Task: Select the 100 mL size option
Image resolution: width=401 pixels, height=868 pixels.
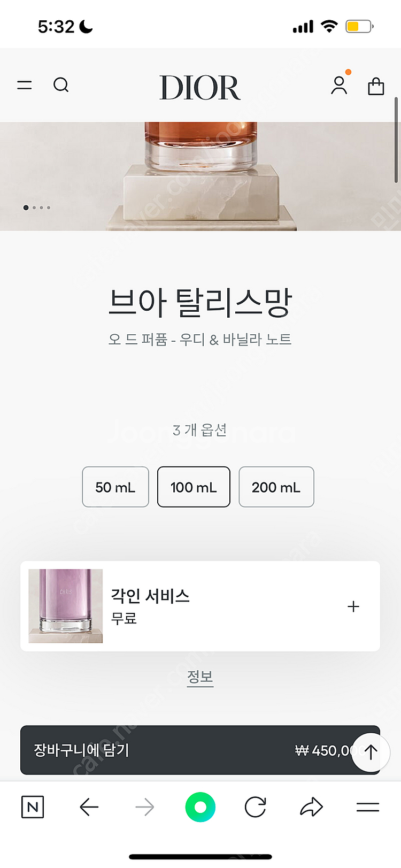Action: [x=194, y=487]
